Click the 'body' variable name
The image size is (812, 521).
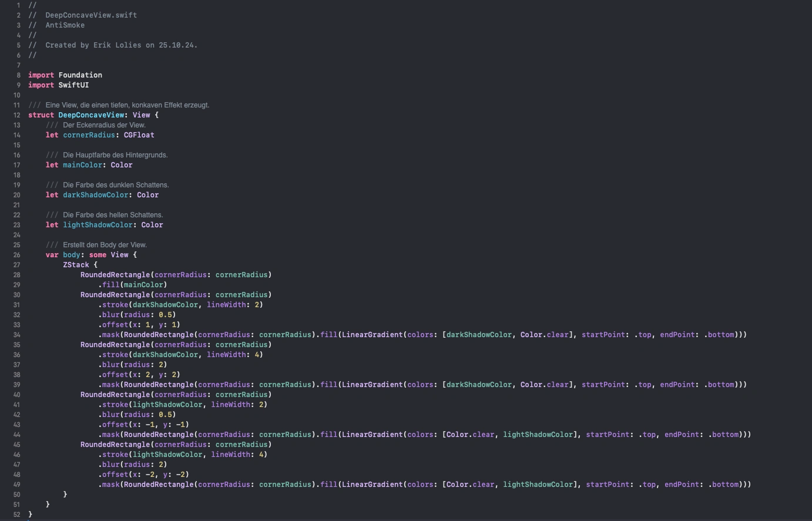(71, 255)
